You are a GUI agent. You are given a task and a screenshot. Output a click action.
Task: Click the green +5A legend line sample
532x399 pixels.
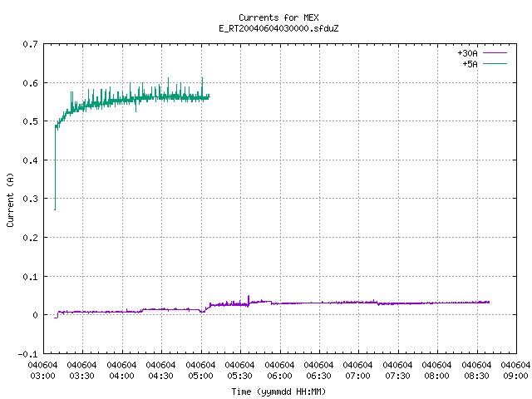click(495, 63)
